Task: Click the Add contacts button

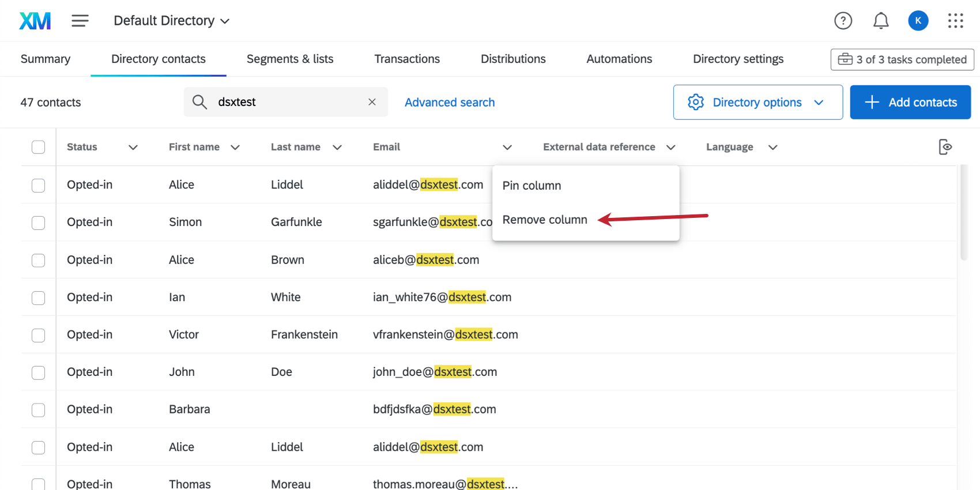Action: tap(910, 102)
